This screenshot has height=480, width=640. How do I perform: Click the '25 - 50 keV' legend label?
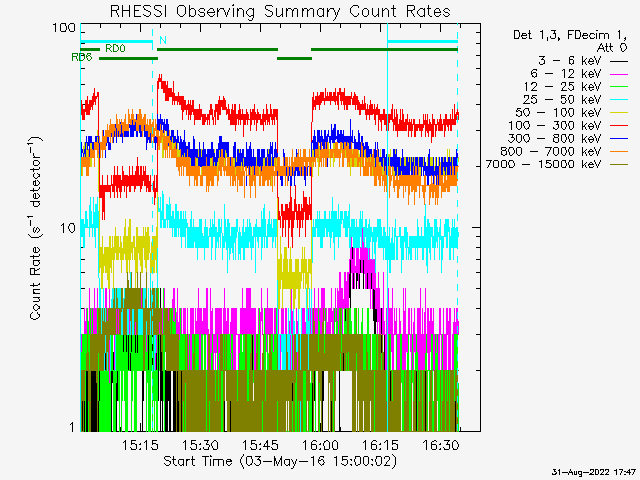tap(562, 100)
